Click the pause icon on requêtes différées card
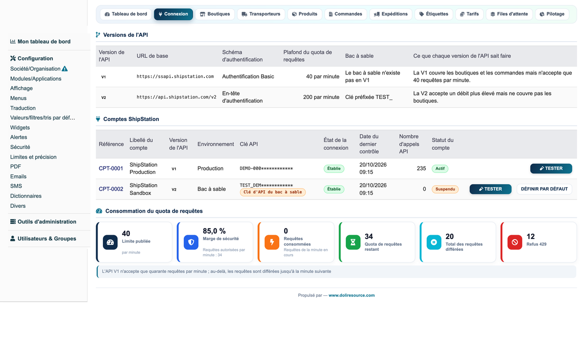 pos(434,243)
